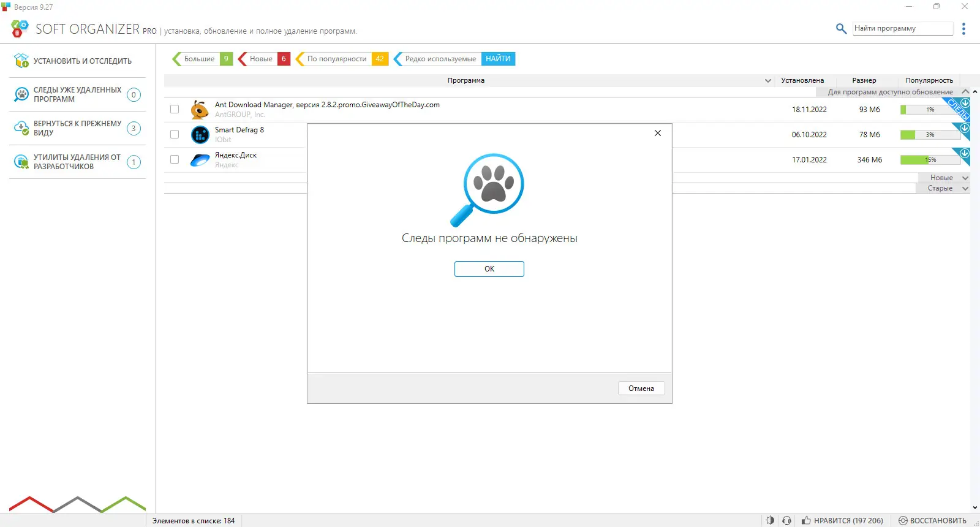Image resolution: width=980 pixels, height=527 pixels.
Task: Click the install date '06.10.2022'
Action: (x=809, y=135)
